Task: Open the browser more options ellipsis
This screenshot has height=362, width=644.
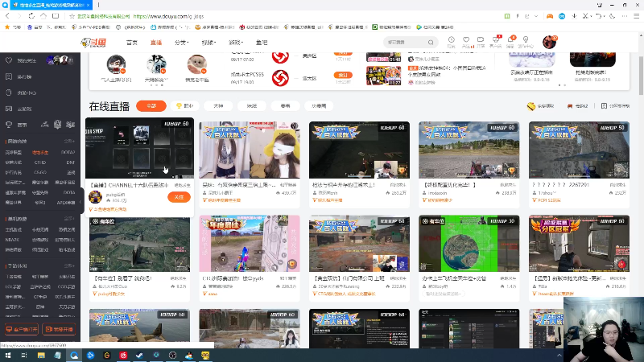Action: [625, 16]
